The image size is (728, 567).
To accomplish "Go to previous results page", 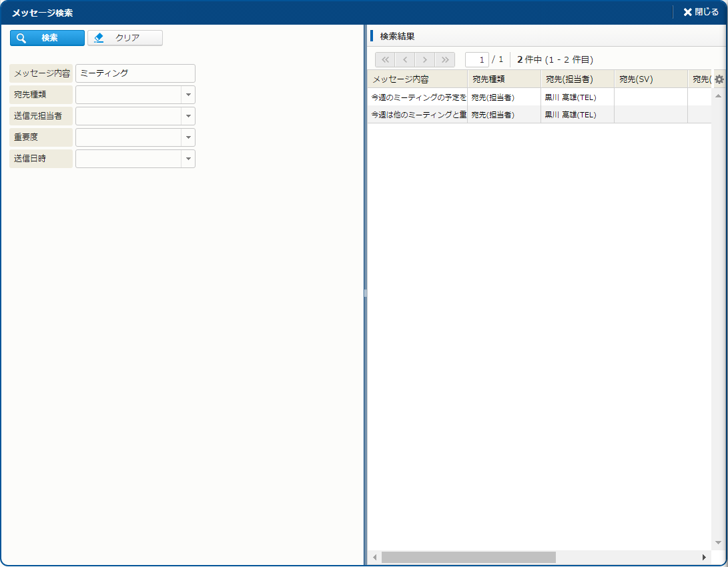I will pyautogui.click(x=405, y=59).
